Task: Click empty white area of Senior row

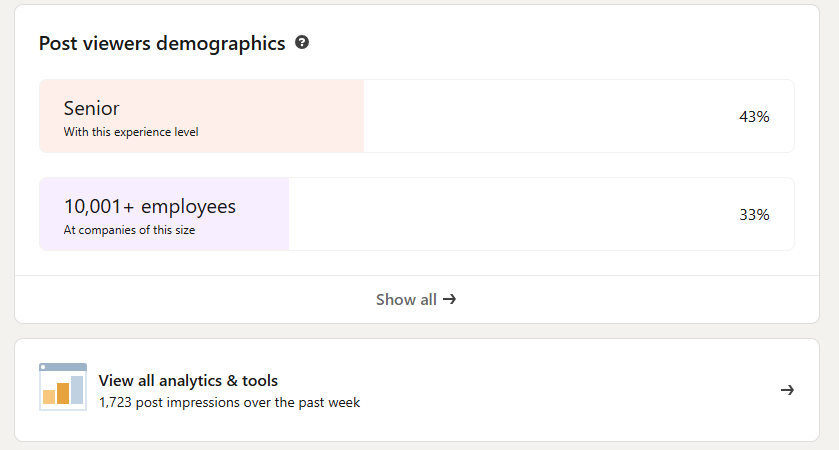Action: [x=546, y=116]
